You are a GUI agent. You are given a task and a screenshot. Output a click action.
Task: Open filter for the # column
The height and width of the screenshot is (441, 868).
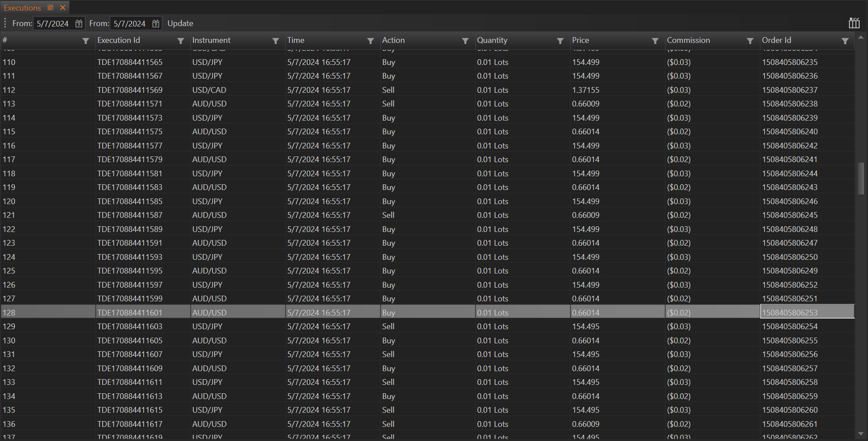(x=86, y=41)
